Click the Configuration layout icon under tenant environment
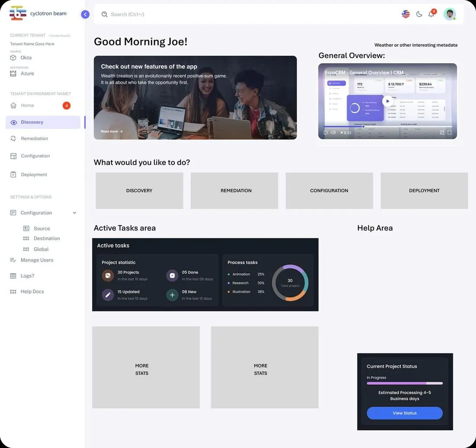476x448 pixels. click(x=13, y=156)
